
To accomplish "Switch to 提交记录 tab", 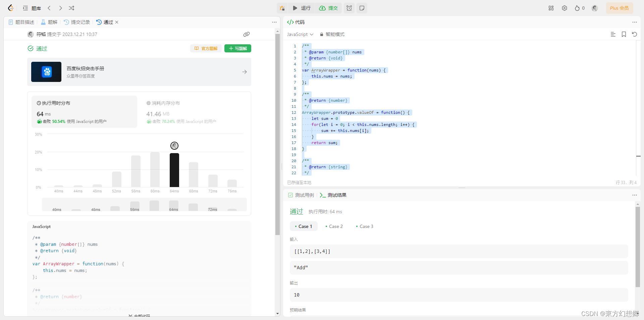I will pyautogui.click(x=77, y=22).
